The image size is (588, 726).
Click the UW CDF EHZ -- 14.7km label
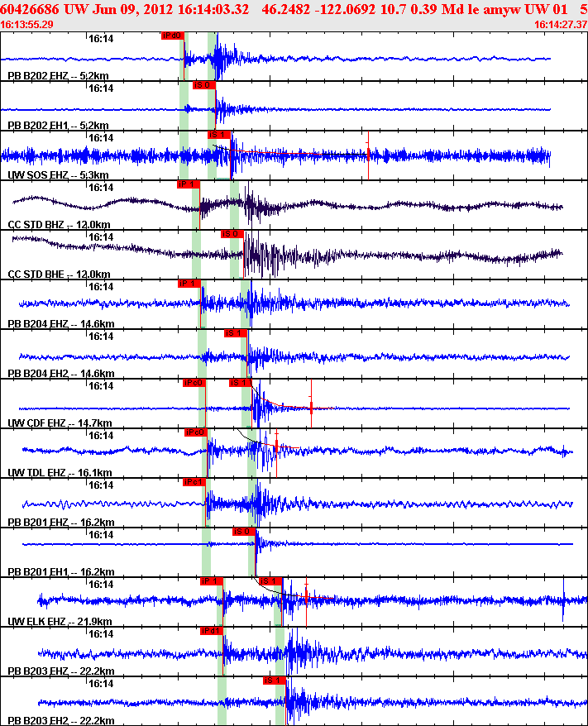pyautogui.click(x=60, y=423)
